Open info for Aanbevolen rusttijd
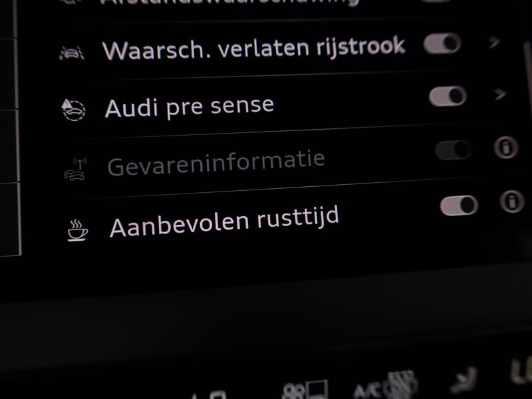Viewport: 532px width, 399px height. coord(512,201)
